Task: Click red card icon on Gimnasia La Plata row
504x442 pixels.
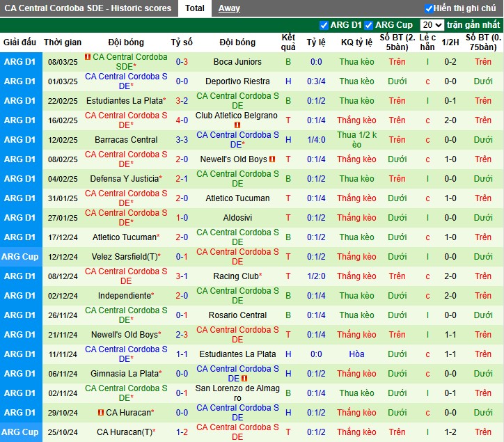Action: [244, 379]
